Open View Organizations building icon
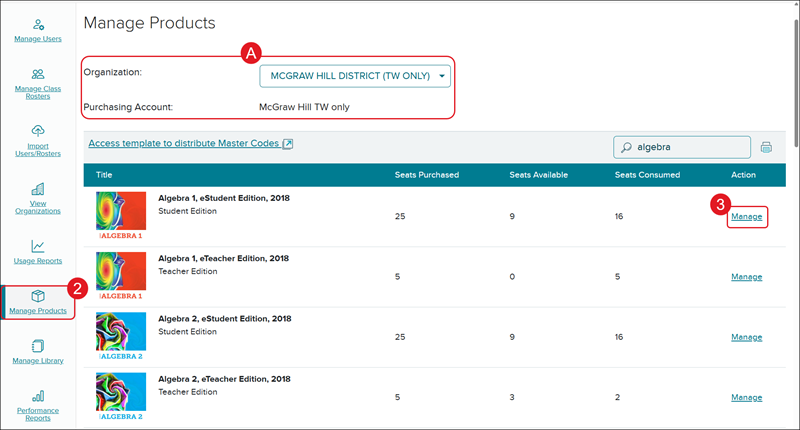The image size is (800, 430). 38,189
